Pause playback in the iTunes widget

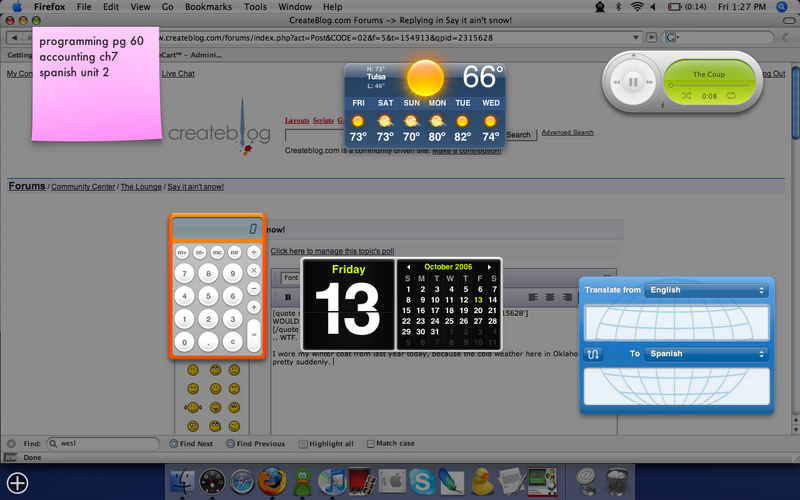(x=633, y=82)
